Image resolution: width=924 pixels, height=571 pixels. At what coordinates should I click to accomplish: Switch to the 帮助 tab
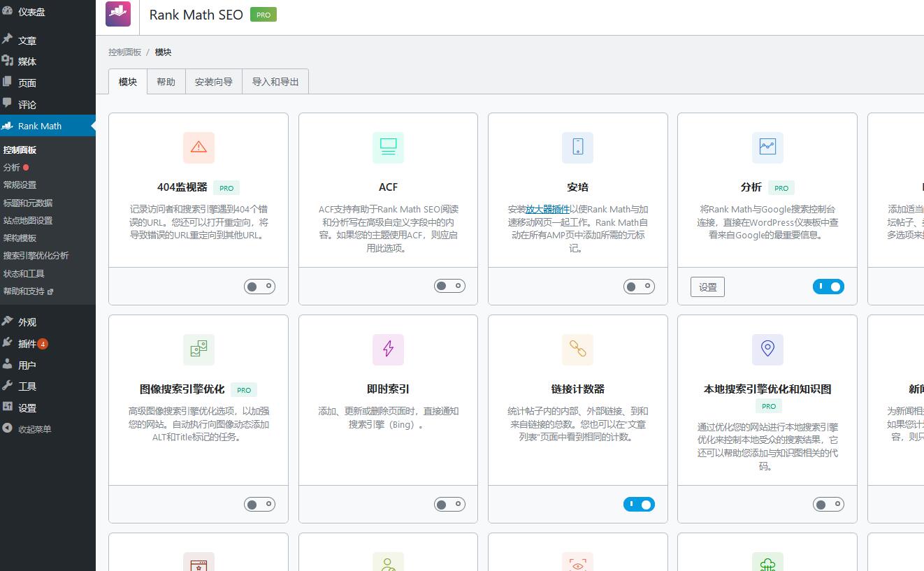(166, 82)
